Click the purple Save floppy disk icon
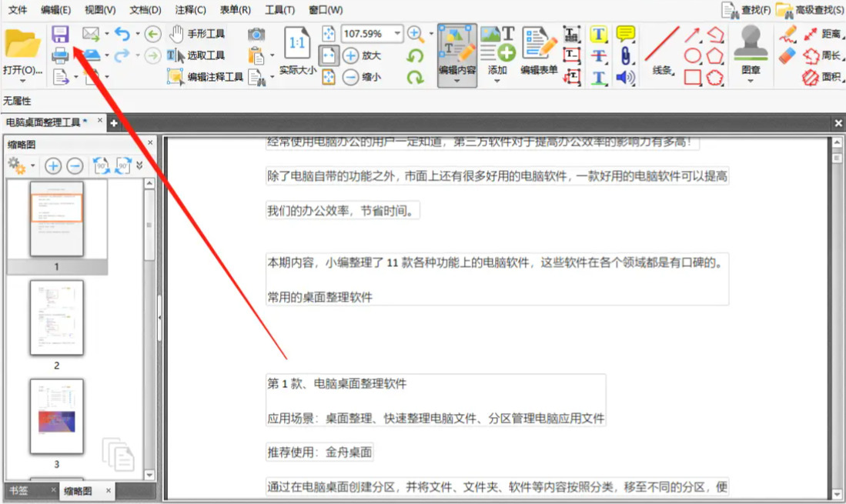 60,35
